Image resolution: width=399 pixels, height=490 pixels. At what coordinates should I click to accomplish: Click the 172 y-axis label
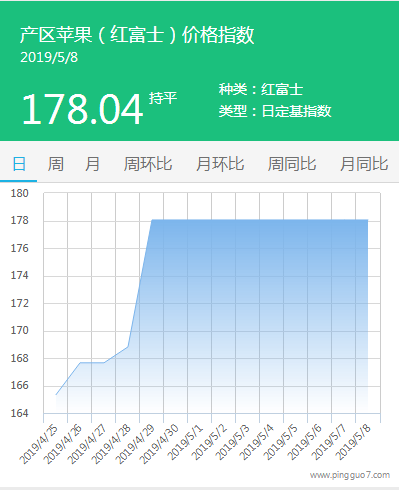[20, 303]
